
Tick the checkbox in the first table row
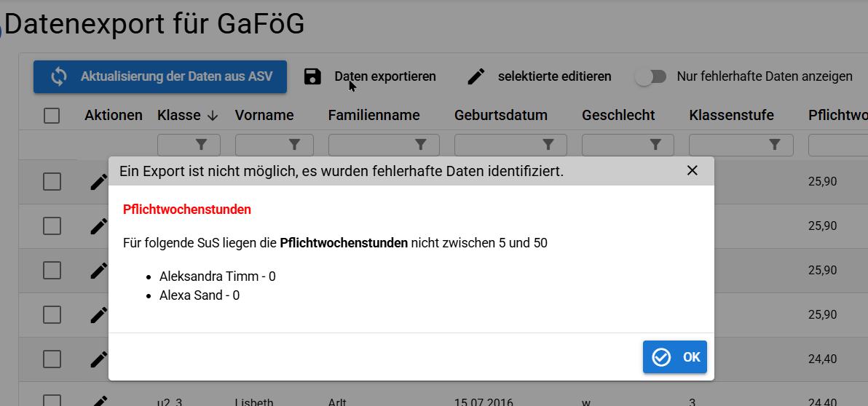pyautogui.click(x=52, y=182)
